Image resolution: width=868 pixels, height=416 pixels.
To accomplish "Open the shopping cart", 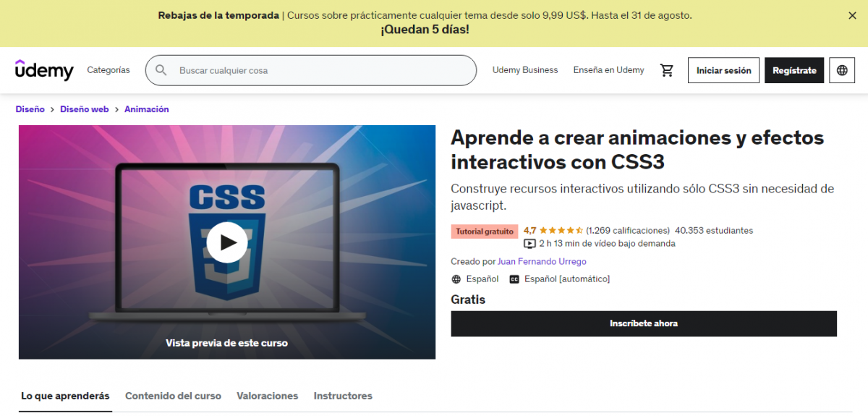I will click(667, 70).
